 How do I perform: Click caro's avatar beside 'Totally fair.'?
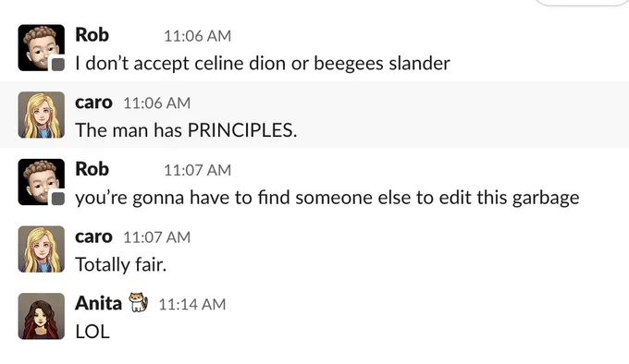pyautogui.click(x=42, y=249)
